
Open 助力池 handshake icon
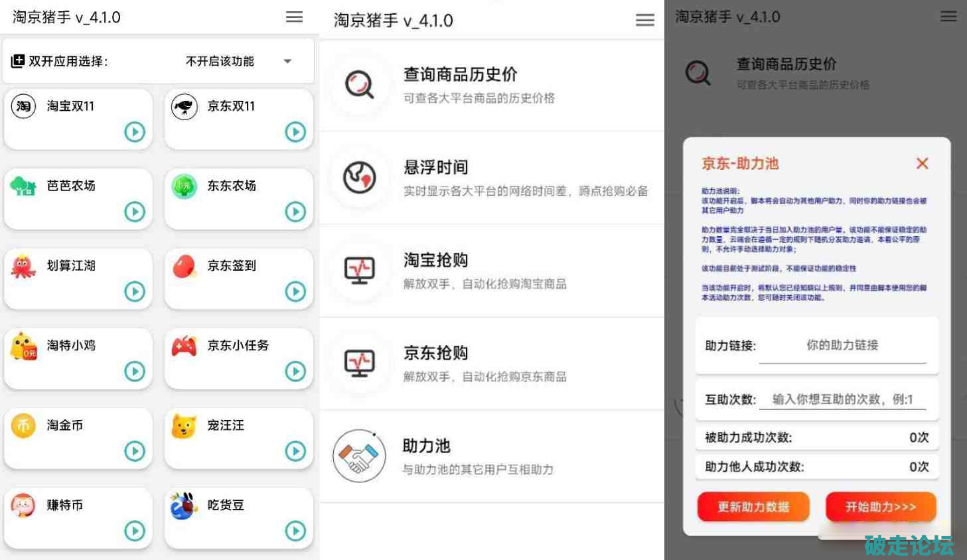[359, 456]
